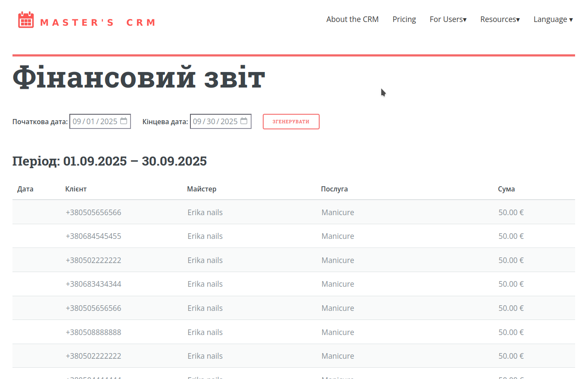The width and height of the screenshot is (588, 379).
Task: Expand the Resources dropdown menu
Action: 500,19
